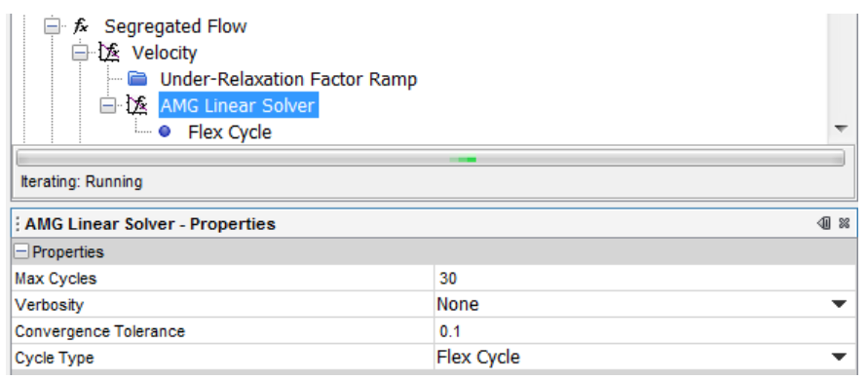Click the Segregated Flow fx icon
The width and height of the screenshot is (868, 380).
tap(81, 26)
